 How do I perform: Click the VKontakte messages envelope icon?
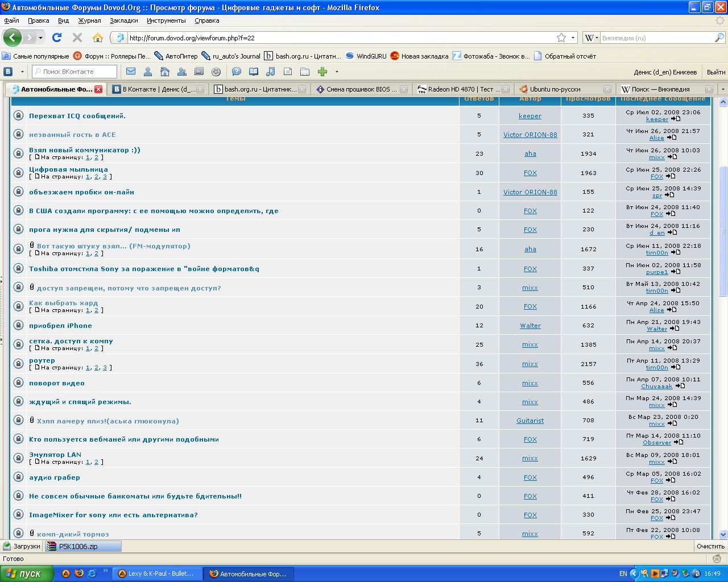(131, 72)
